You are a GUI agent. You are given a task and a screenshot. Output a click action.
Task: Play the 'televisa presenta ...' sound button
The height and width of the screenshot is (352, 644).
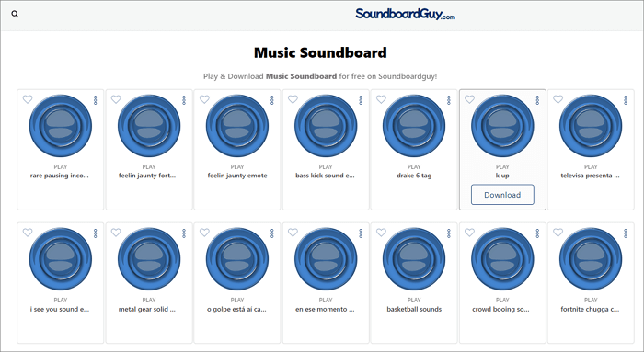tap(591, 126)
